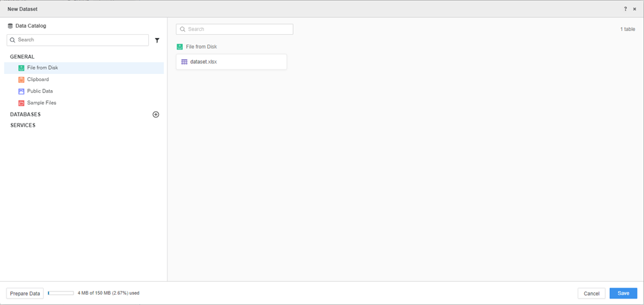Add a database with plus icon
This screenshot has width=644, height=305.
pyautogui.click(x=156, y=115)
